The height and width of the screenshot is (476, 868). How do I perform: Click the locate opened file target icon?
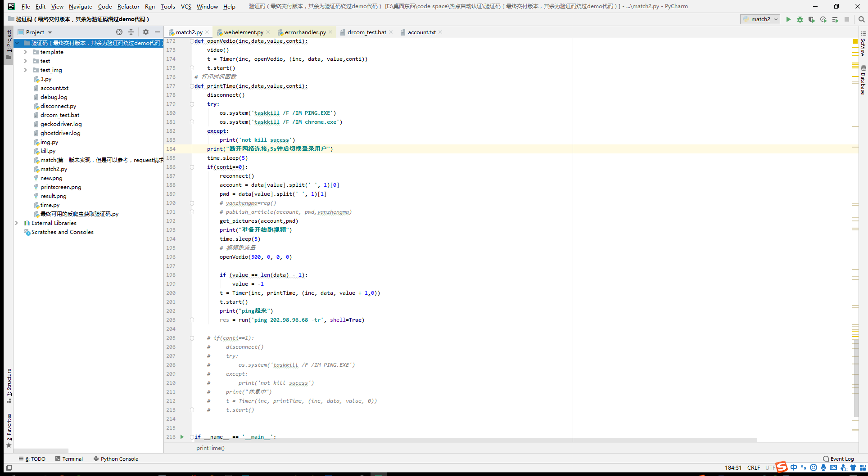tap(119, 32)
